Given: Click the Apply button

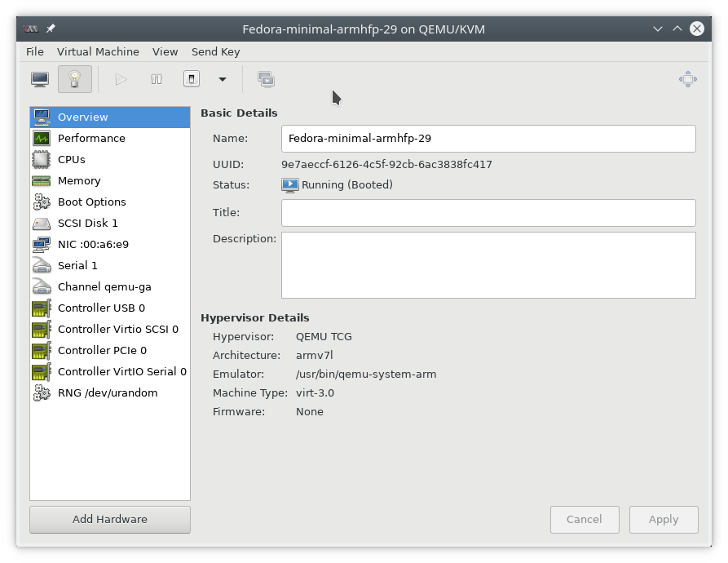Looking at the screenshot, I should point(664,519).
